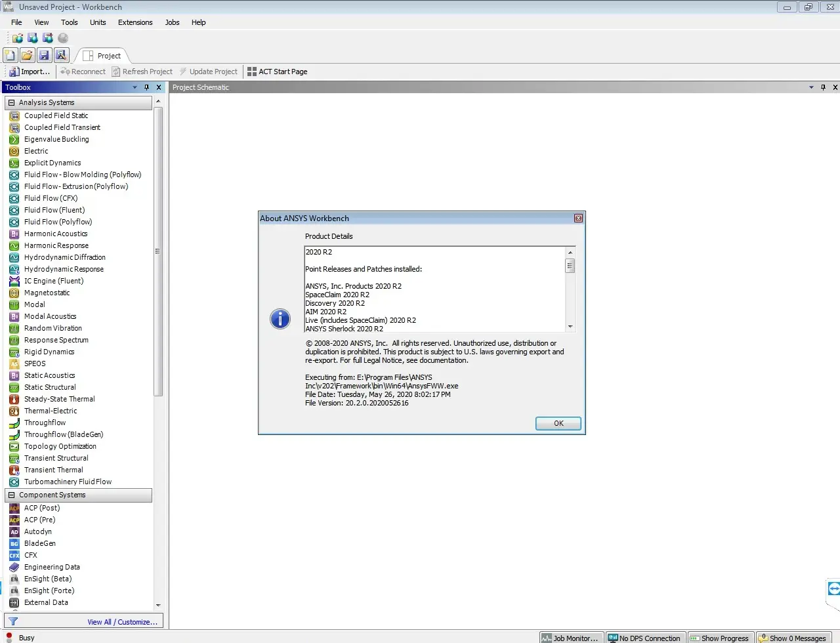The width and height of the screenshot is (840, 643).
Task: Select the Fluid Flow (Fluent) system icon
Action: coord(14,210)
